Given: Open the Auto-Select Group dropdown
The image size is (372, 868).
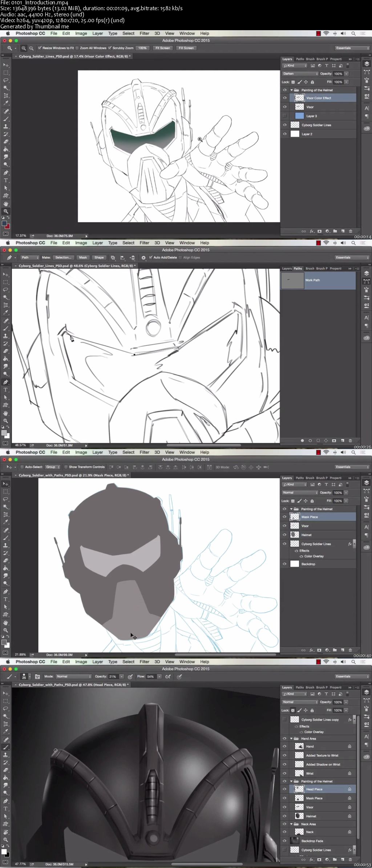Looking at the screenshot, I should [x=53, y=467].
